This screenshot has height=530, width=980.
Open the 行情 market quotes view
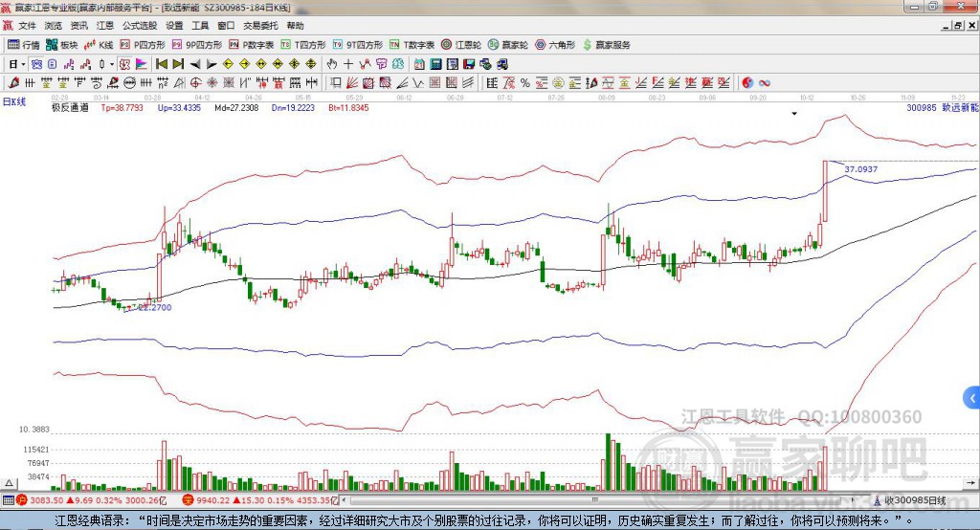(24, 45)
